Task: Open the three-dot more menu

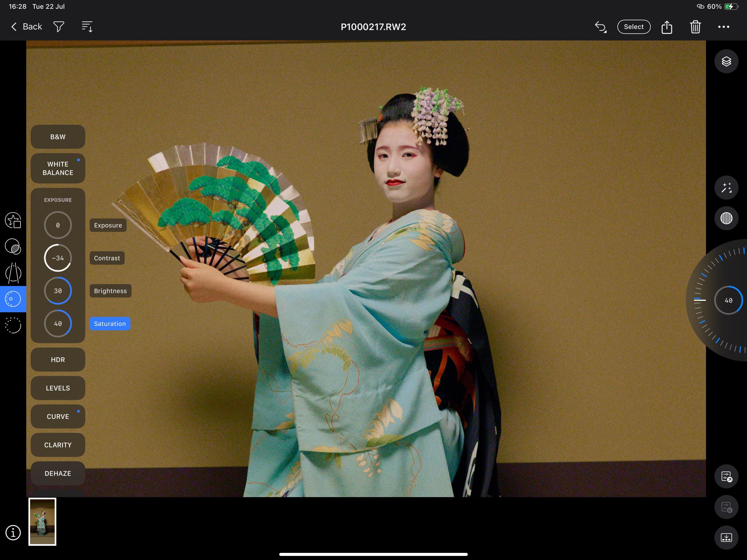Action: click(x=724, y=27)
